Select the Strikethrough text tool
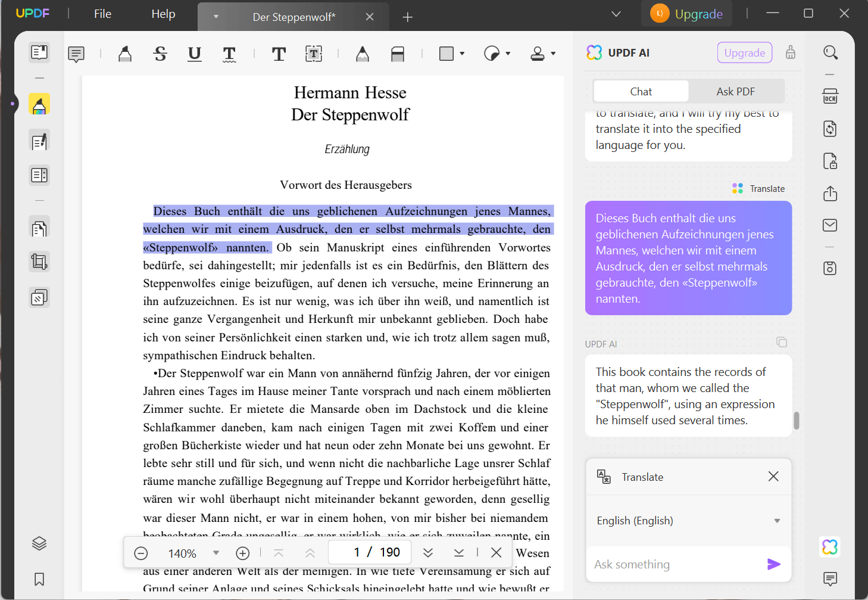The image size is (868, 600). 160,54
